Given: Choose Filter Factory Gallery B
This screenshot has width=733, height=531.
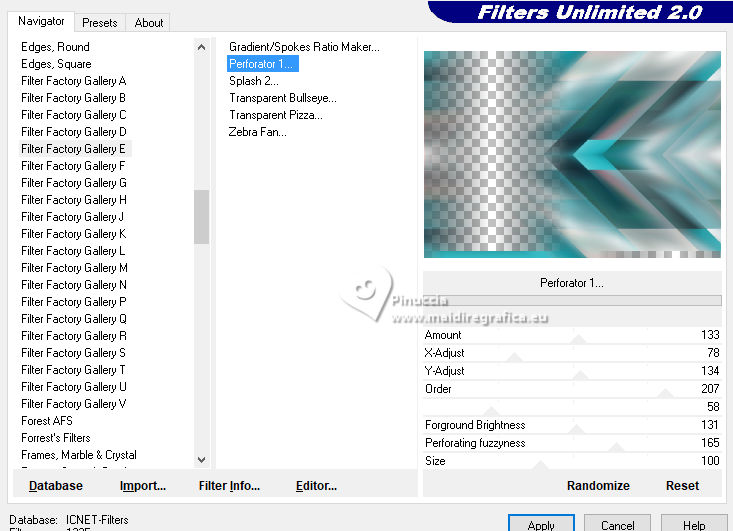Looking at the screenshot, I should click(x=73, y=98).
